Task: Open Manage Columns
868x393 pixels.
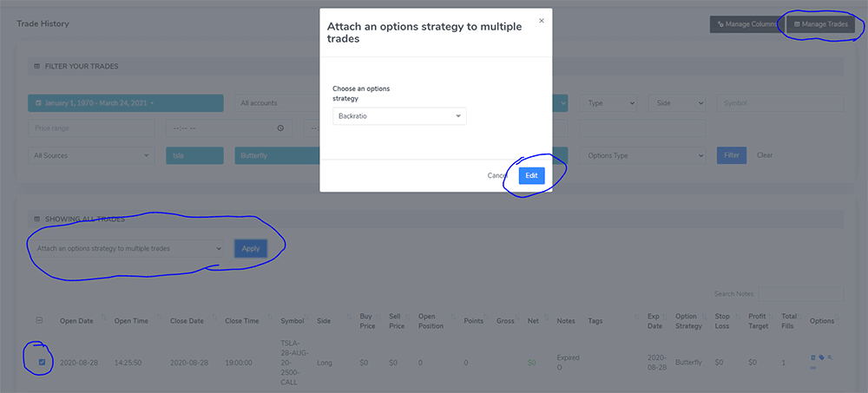Action: click(x=747, y=24)
